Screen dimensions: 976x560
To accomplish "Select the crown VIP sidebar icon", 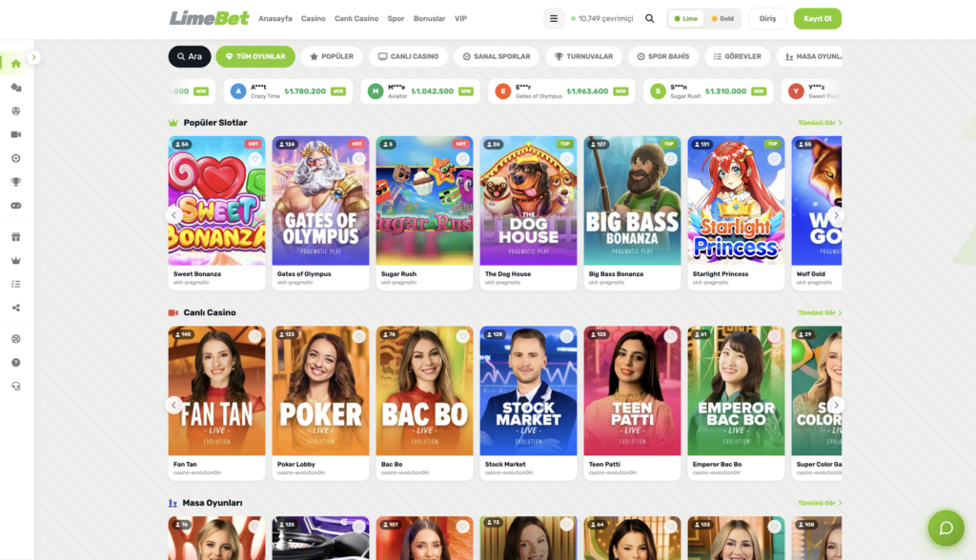I will (x=16, y=261).
